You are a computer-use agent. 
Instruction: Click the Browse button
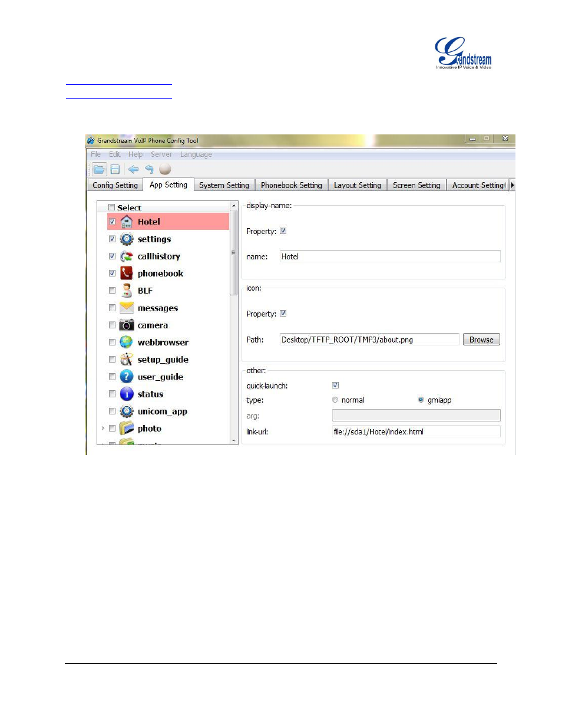click(x=481, y=340)
